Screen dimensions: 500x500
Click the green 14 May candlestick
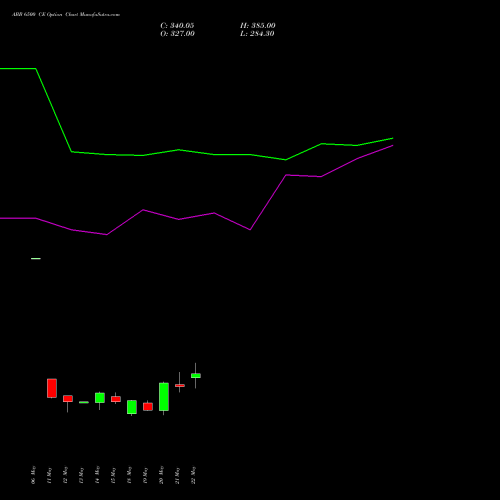100,398
